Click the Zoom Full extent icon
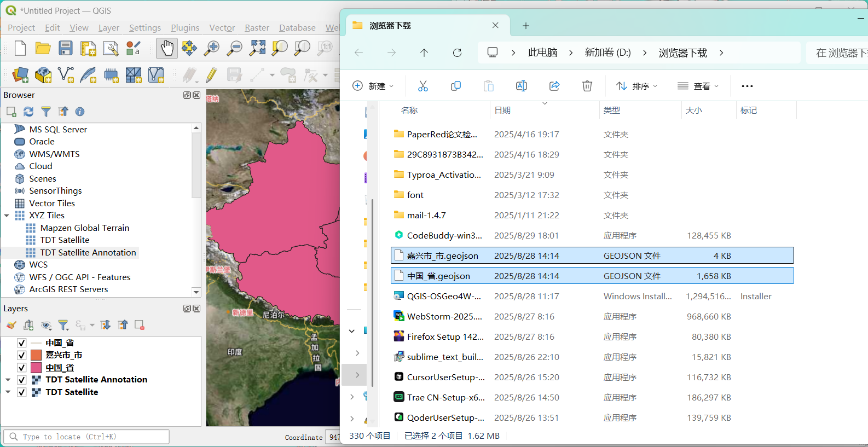 tap(257, 48)
